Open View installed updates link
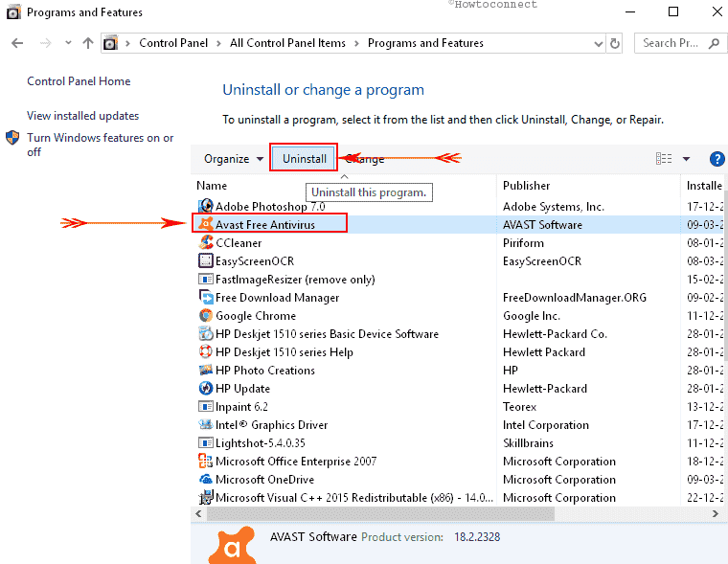 (x=82, y=116)
